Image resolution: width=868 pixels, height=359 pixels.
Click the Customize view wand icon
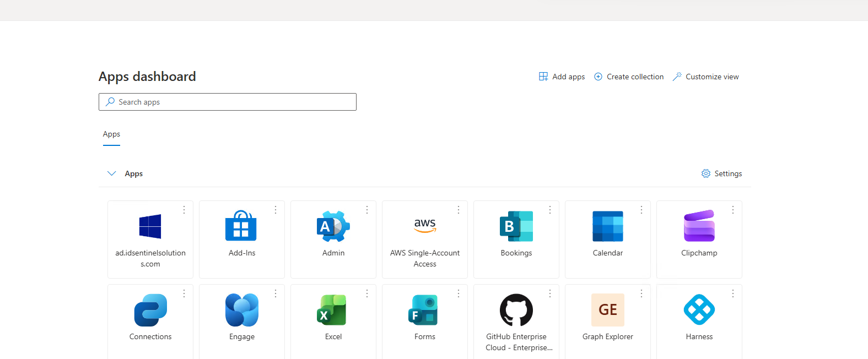(677, 77)
